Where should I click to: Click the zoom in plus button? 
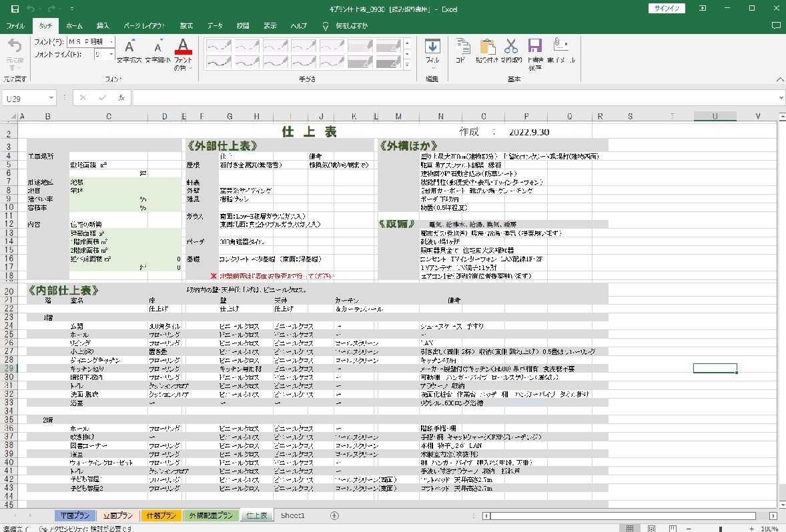pos(751,529)
